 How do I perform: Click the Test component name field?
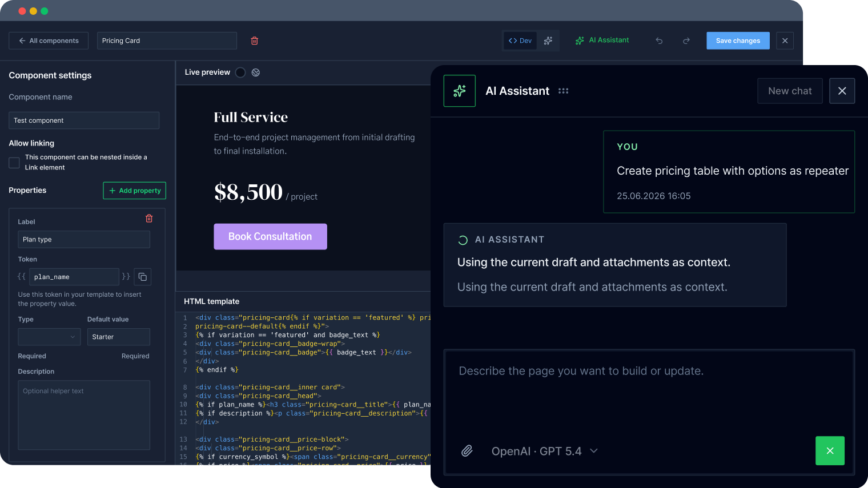(x=84, y=120)
